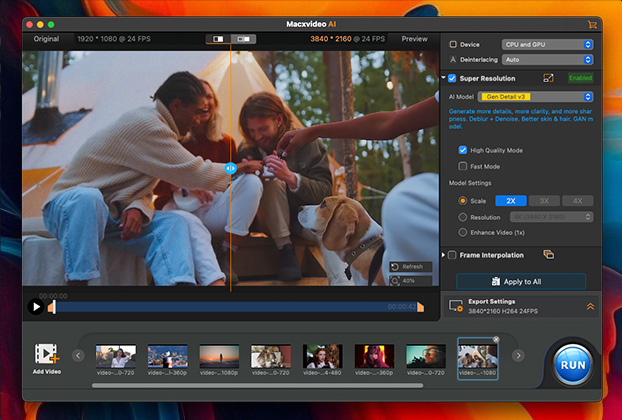
Task: Select the Enhance Video (1x) option
Action: pyautogui.click(x=463, y=232)
